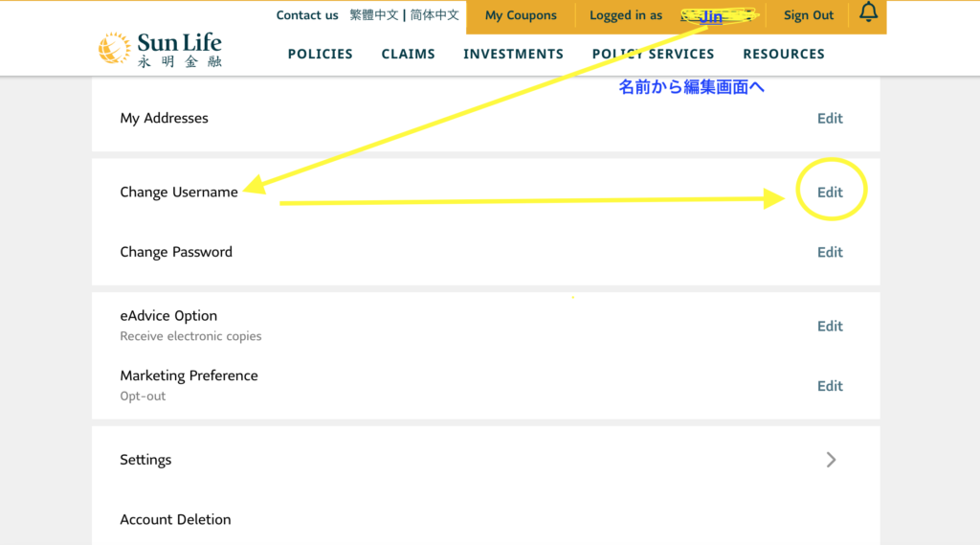This screenshot has height=545, width=980.
Task: Go to Sun Life logo homepage
Action: click(160, 50)
